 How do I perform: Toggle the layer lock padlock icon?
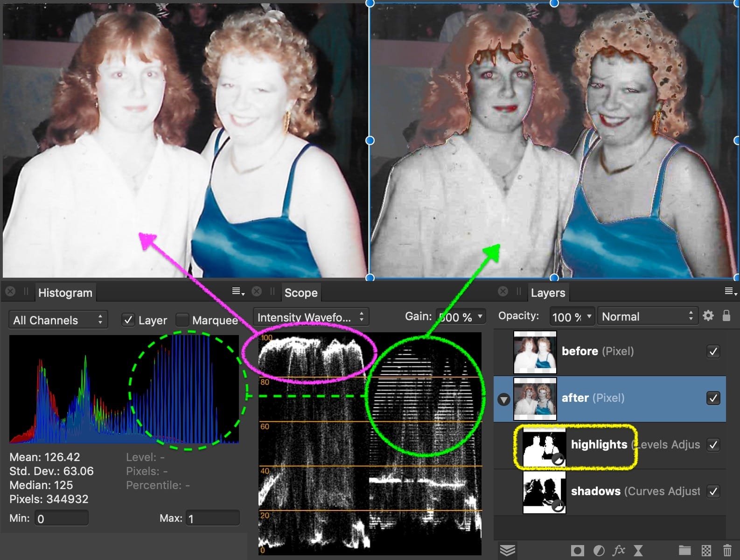pos(726,316)
